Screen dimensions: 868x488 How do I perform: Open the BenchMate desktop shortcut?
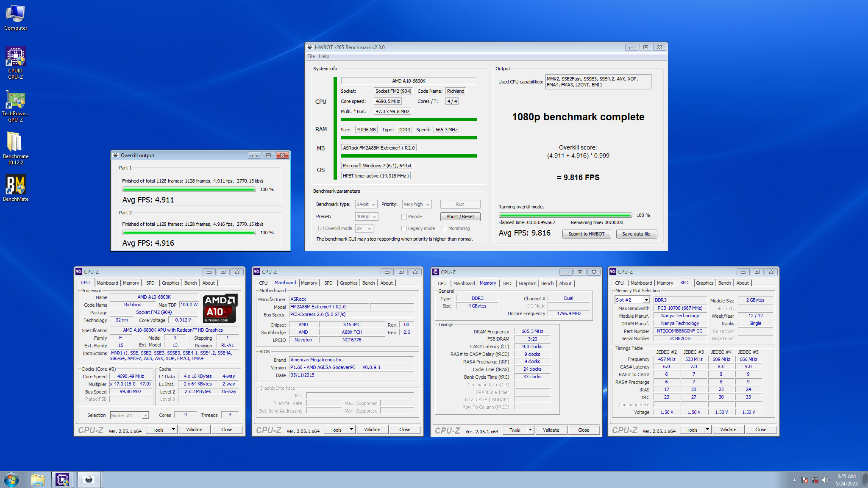(x=16, y=188)
